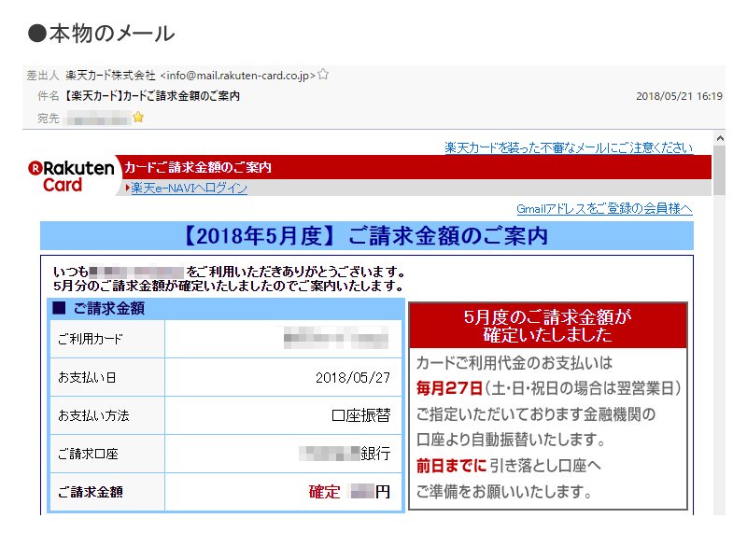
Task: Click the ご請求口座 row label
Action: (x=88, y=454)
